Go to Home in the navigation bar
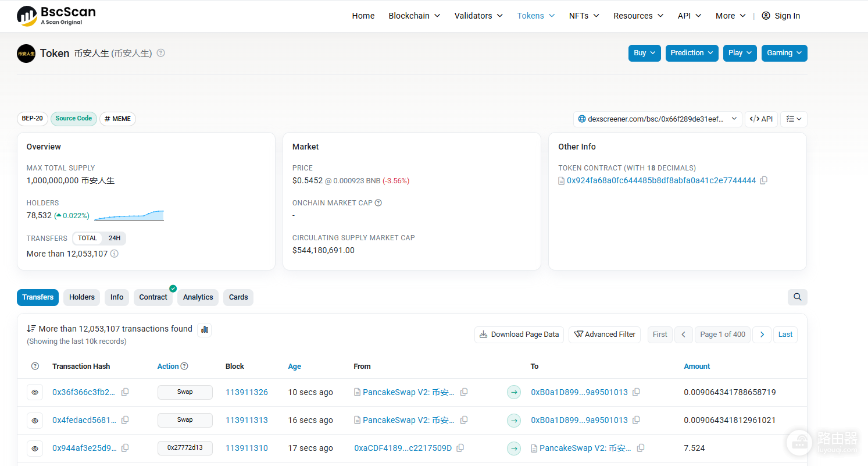The image size is (868, 466). (x=363, y=16)
